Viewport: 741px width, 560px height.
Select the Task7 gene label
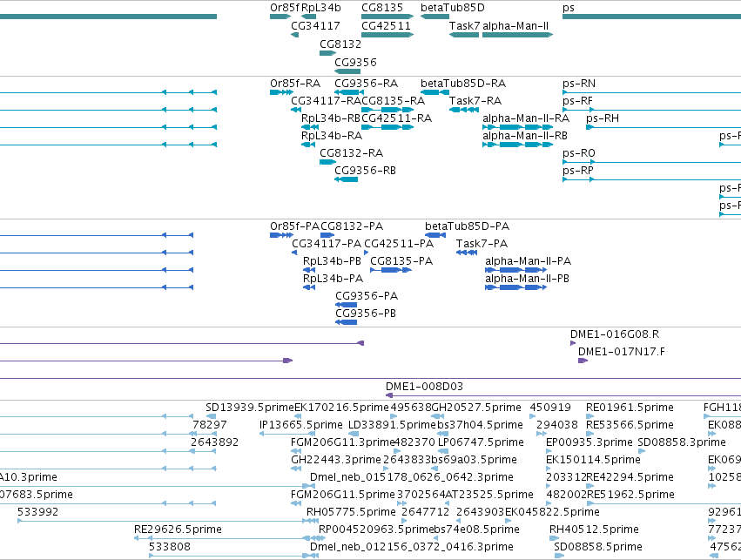464,26
